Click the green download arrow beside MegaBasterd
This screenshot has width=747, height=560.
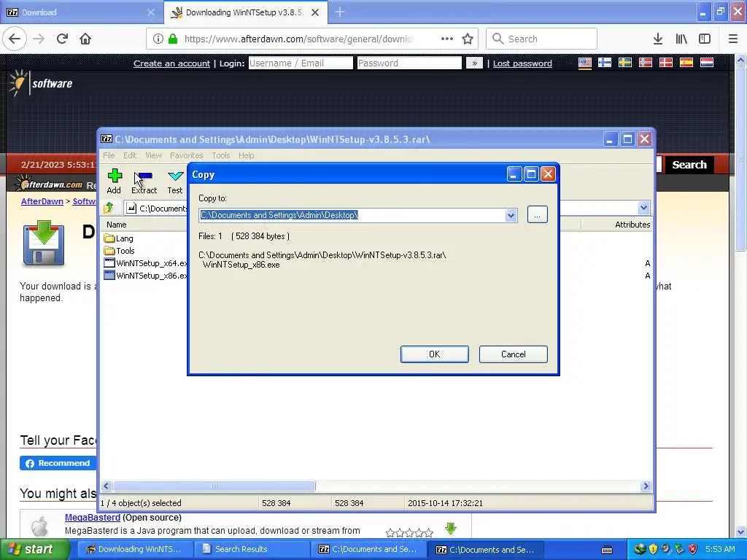click(451, 528)
